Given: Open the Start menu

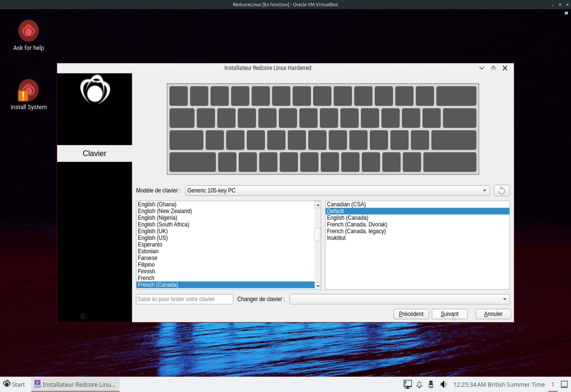Looking at the screenshot, I should click(x=14, y=385).
